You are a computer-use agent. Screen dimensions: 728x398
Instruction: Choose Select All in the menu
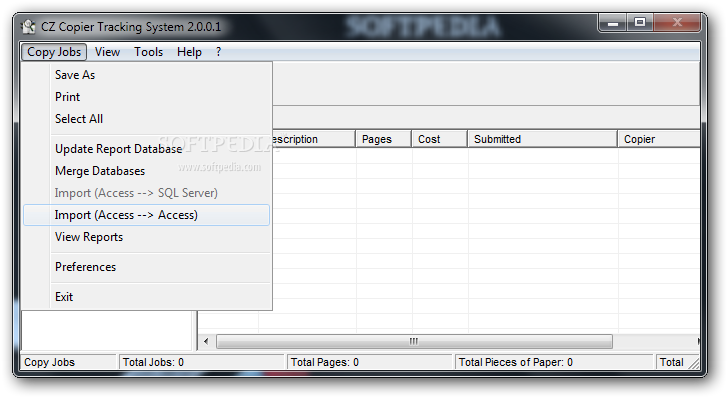[x=147, y=119]
